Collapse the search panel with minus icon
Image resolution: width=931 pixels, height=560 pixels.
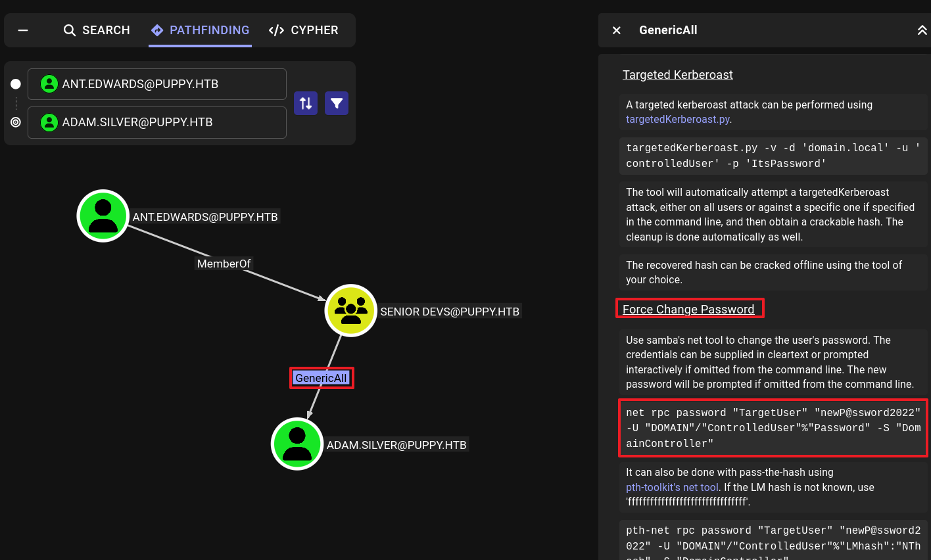(x=23, y=30)
